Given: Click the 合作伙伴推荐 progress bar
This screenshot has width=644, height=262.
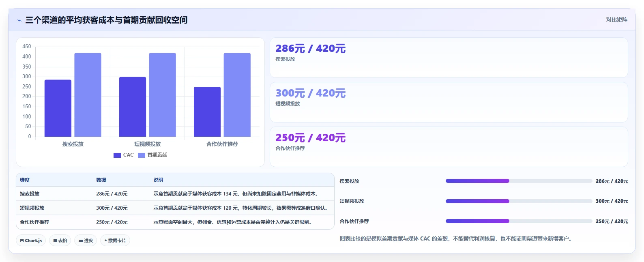Looking at the screenshot, I should point(519,221).
